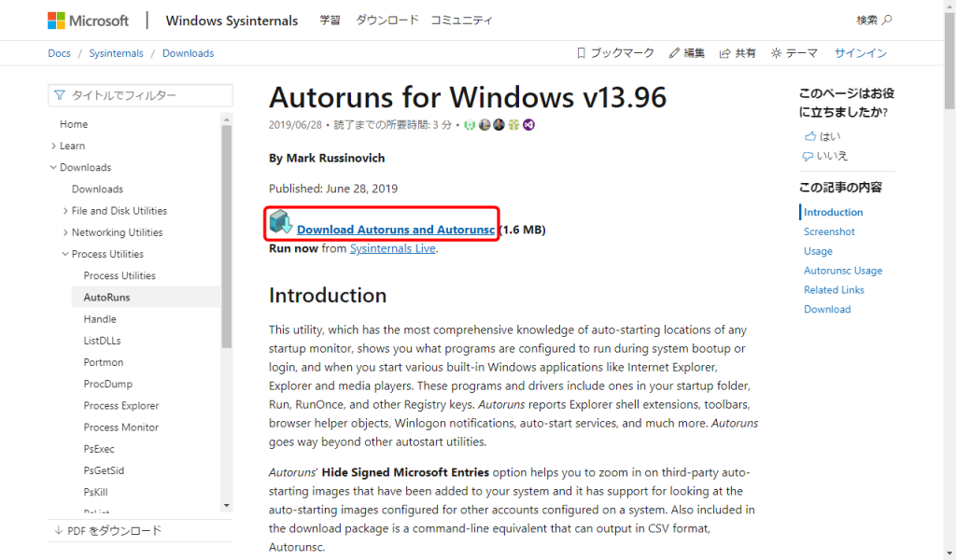Open the 学習 menu

point(330,21)
